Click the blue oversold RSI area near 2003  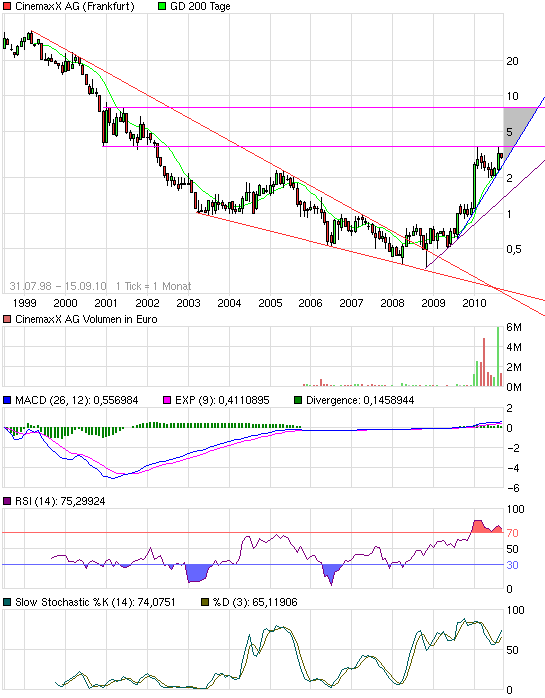197,573
